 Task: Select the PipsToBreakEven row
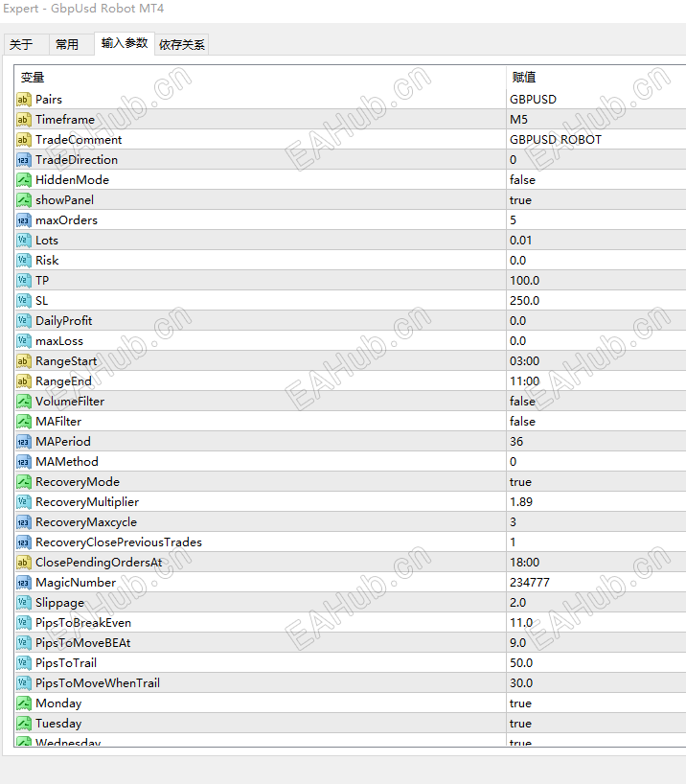pyautogui.click(x=350, y=623)
